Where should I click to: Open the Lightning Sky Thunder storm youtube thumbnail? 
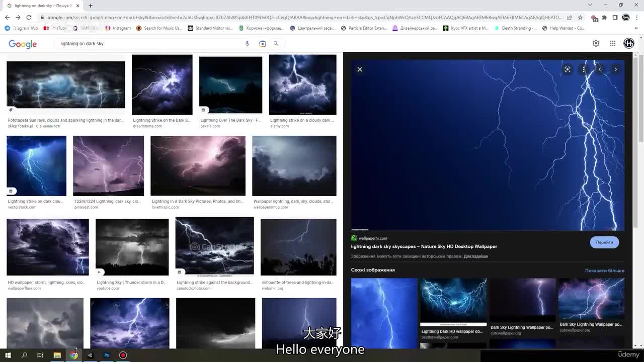coord(132,247)
